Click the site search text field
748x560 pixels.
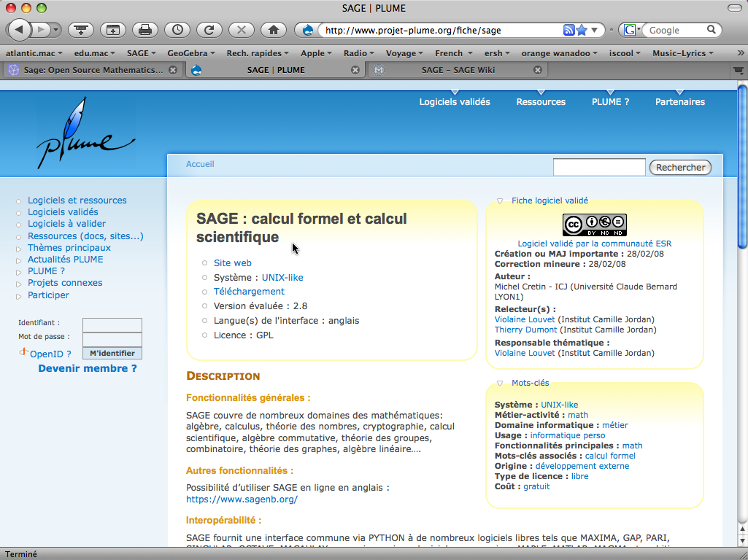point(599,167)
